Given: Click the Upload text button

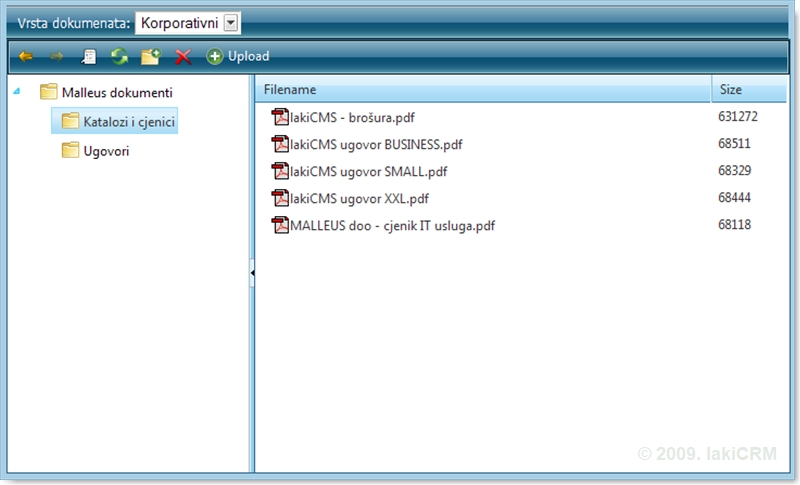Looking at the screenshot, I should (248, 56).
